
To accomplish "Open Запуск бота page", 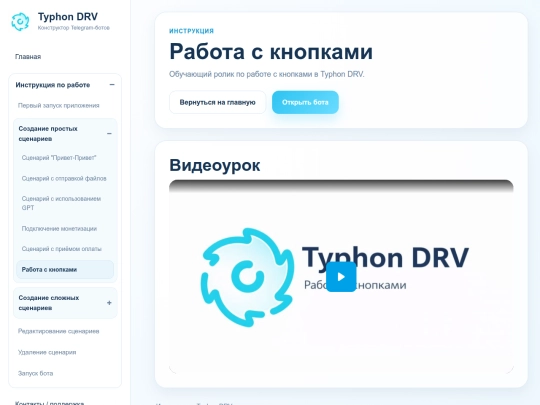I will [x=35, y=373].
